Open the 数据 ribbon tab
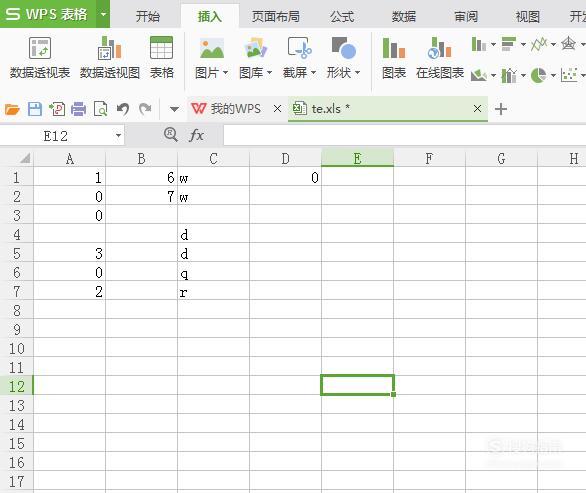586x493 pixels. 404,16
